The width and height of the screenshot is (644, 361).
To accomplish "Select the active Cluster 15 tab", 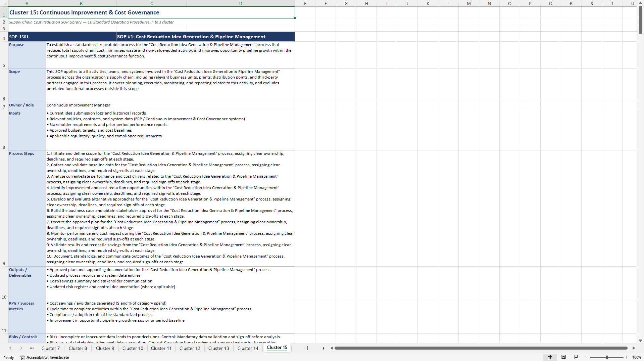I will click(277, 348).
